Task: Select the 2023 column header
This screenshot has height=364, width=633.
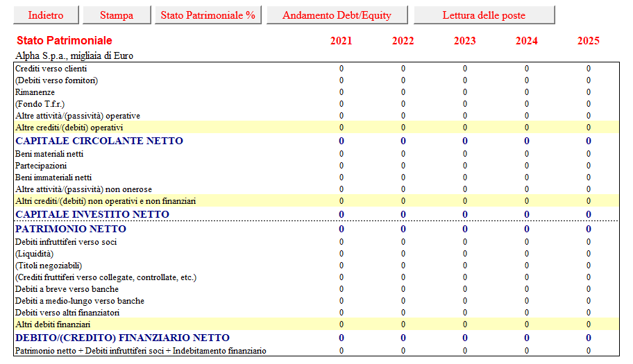Action: click(x=464, y=41)
